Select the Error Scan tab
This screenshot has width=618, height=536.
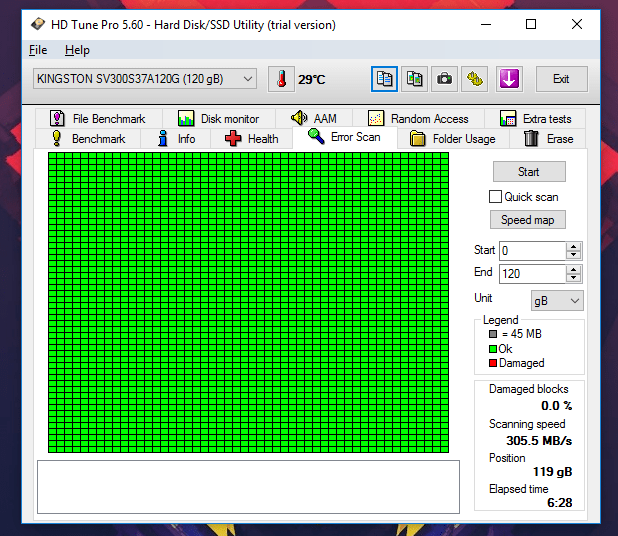345,137
